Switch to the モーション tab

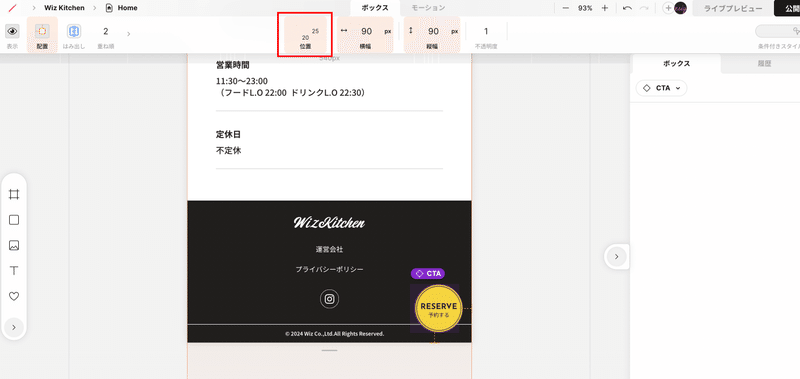point(428,8)
